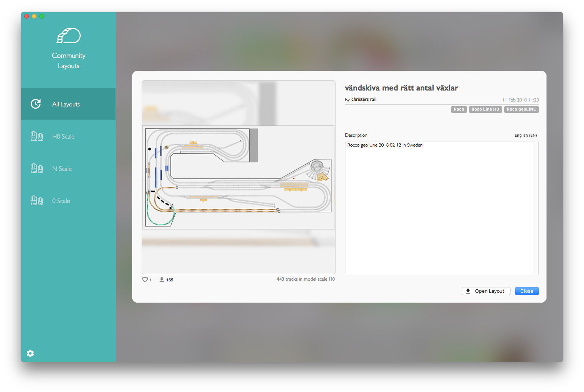Screen dimensions: 584x392
Task: Click the download count arrow icon
Action: pos(162,280)
